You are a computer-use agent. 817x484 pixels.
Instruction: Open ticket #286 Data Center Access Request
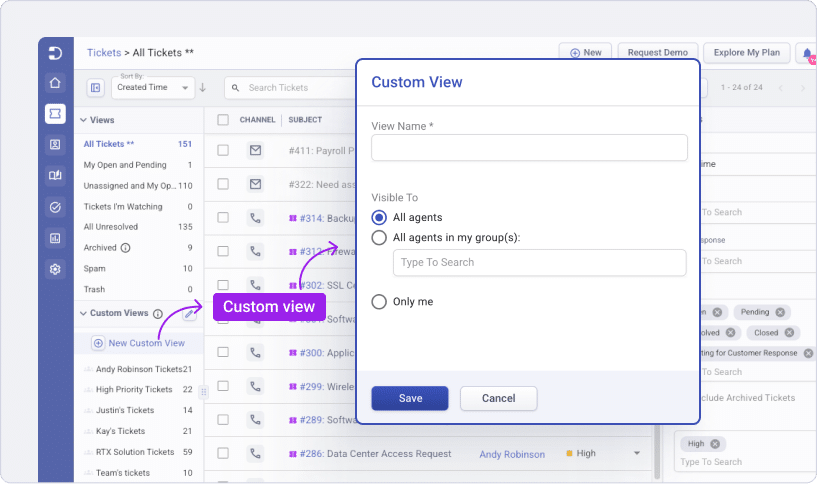[x=376, y=454]
